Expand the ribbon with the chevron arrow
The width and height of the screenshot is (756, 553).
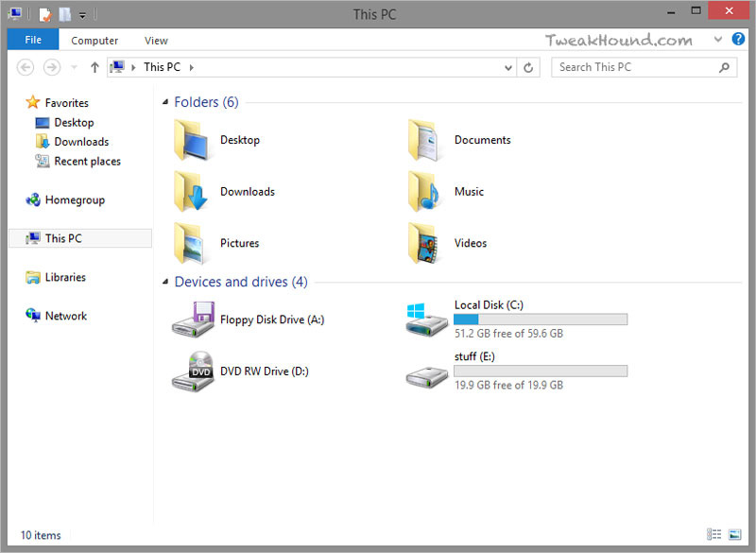coord(719,40)
